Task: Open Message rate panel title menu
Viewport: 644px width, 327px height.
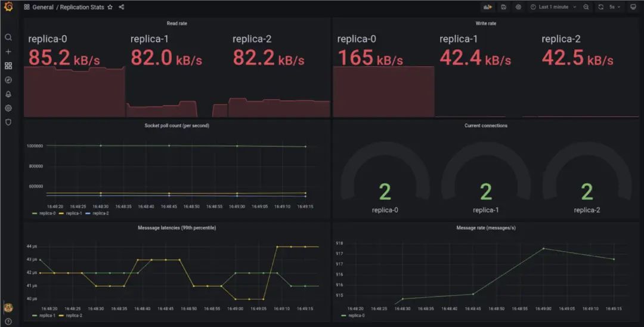Action: click(x=486, y=227)
